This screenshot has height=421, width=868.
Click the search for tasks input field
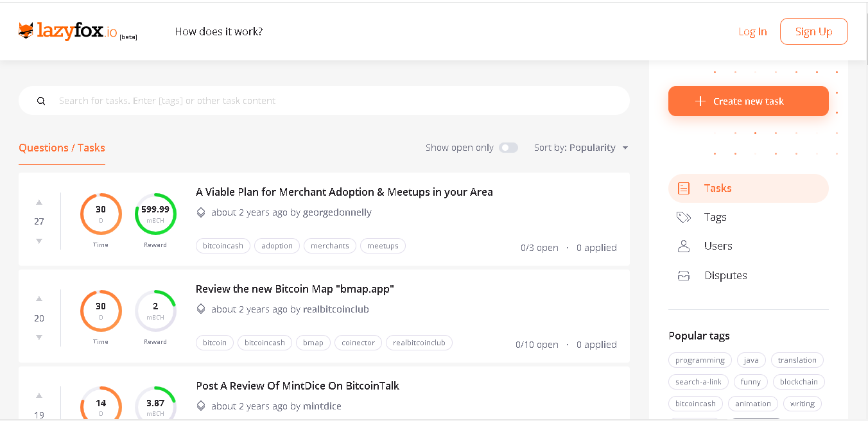[324, 101]
